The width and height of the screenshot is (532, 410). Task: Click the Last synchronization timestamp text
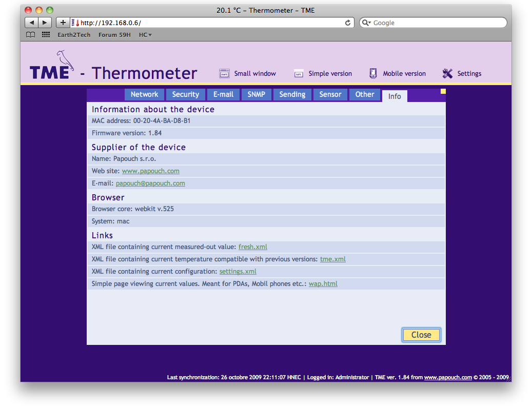click(x=234, y=378)
